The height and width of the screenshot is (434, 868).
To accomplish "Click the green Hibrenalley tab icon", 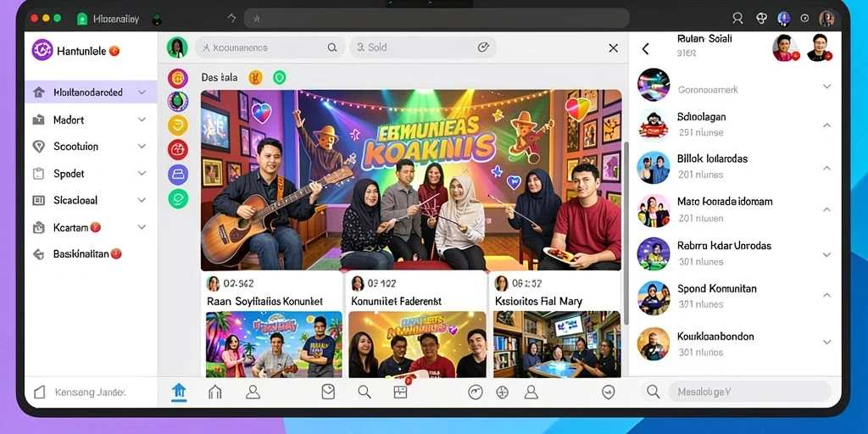I will (82, 19).
